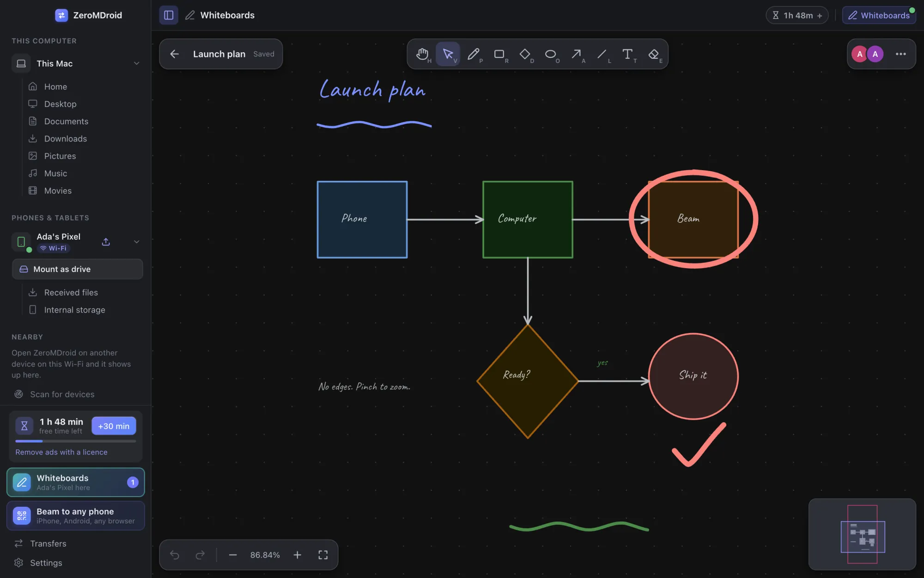924x578 pixels.
Task: Open the 1h 48m timer pill
Action: coord(797,15)
